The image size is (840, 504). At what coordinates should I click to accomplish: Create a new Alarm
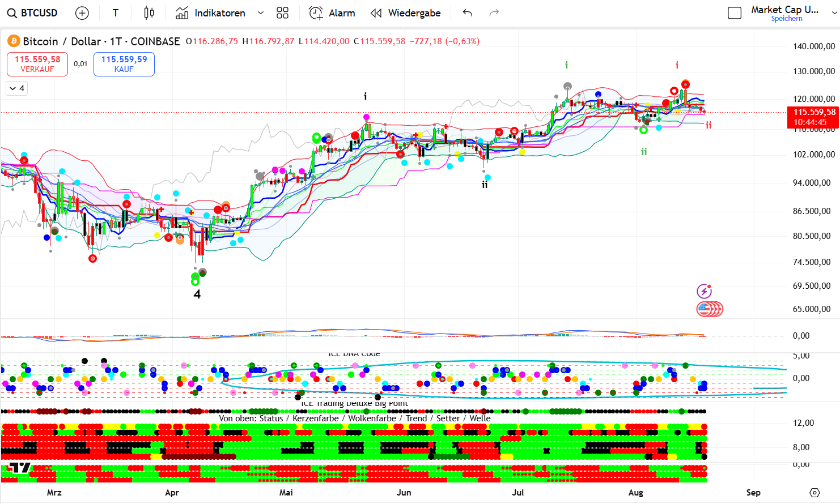point(332,13)
